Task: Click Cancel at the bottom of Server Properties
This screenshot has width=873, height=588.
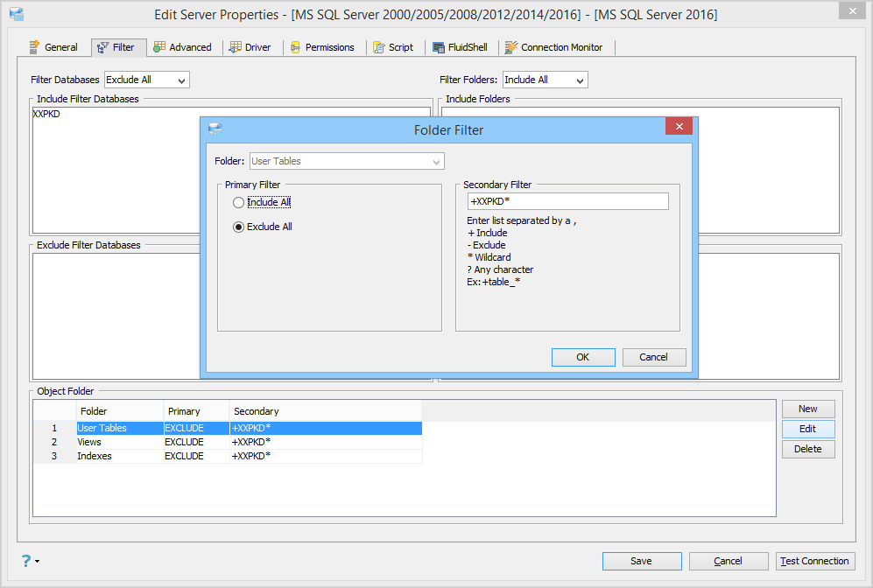Action: pyautogui.click(x=729, y=561)
